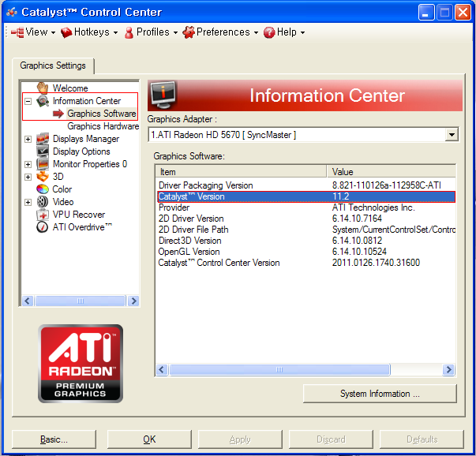Select ATI Overdrive tree item
Screen dimensions: 476x456
coord(82,227)
